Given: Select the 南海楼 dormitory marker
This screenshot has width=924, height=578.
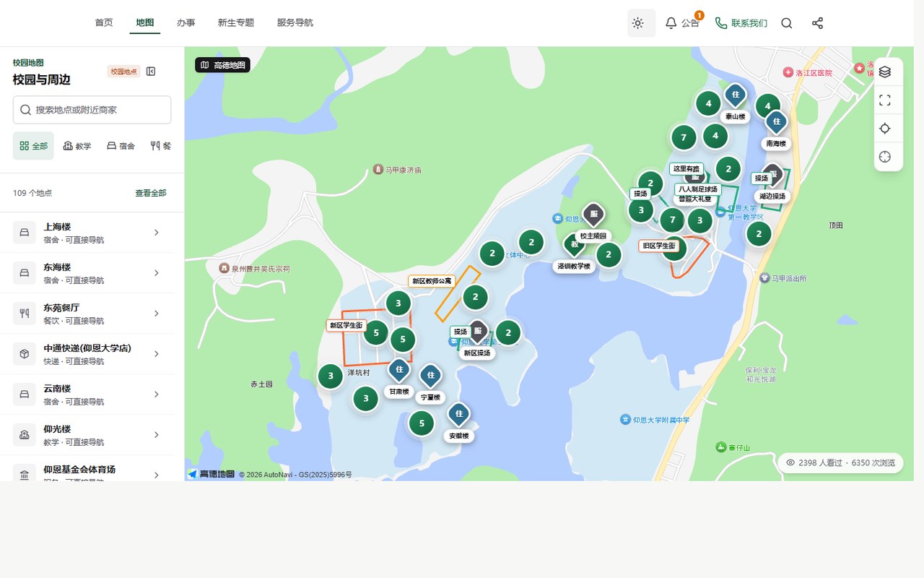Looking at the screenshot, I should point(777,123).
